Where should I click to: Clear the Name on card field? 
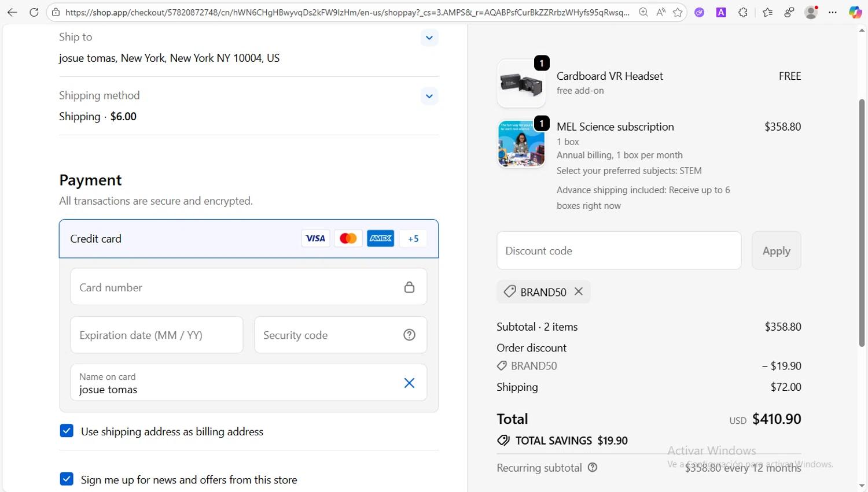click(x=409, y=383)
